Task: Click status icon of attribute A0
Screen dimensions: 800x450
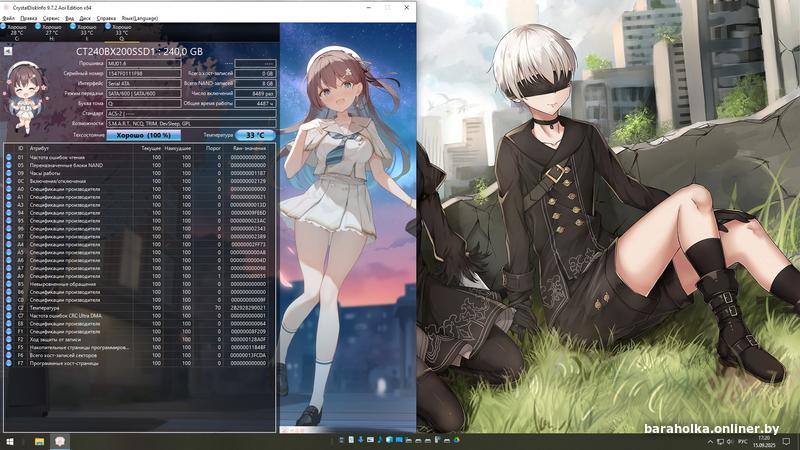Action: [x=9, y=189]
